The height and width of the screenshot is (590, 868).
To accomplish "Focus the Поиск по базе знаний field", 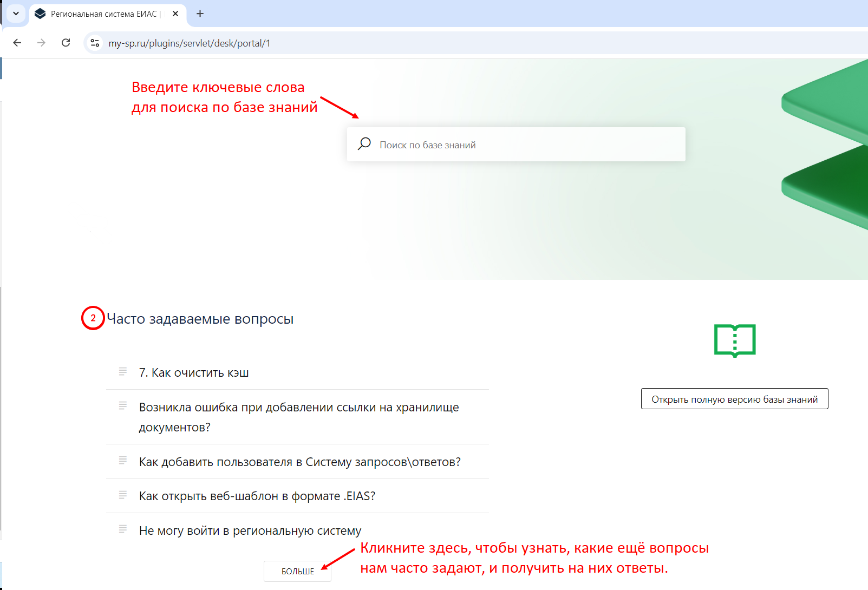I will pos(516,145).
